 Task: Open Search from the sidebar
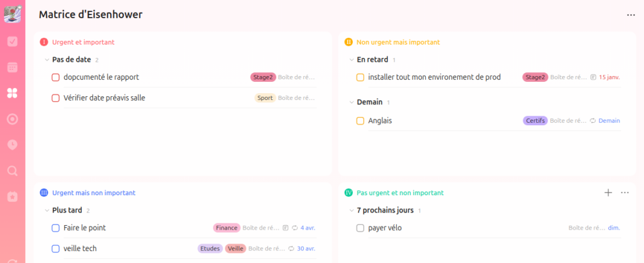12,171
